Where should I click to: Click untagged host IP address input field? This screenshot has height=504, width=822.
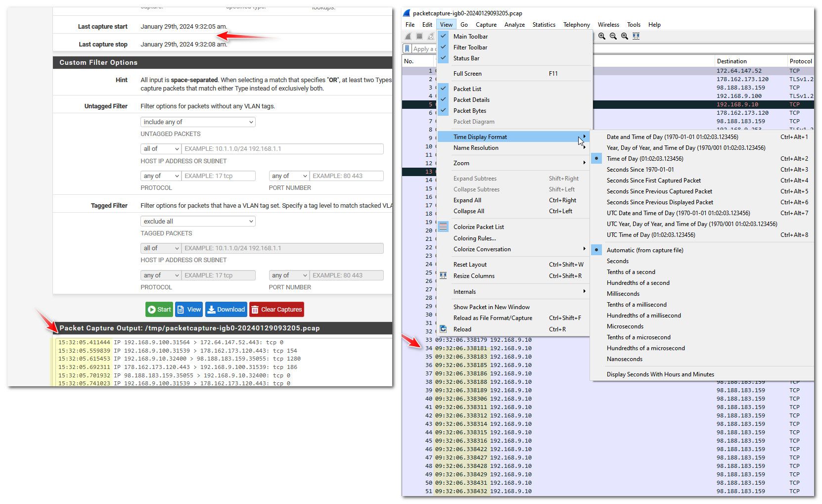[282, 148]
